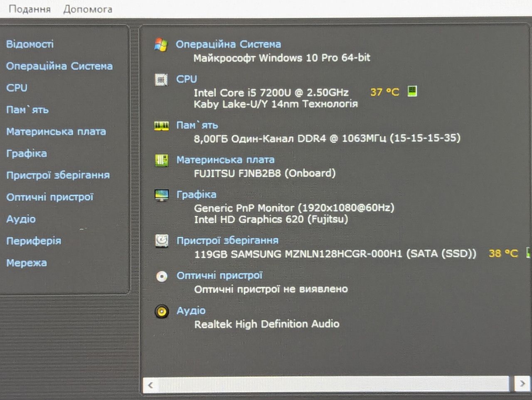
Task: Click the Kaby Lake-U/Y 14nm text
Action: (x=276, y=104)
